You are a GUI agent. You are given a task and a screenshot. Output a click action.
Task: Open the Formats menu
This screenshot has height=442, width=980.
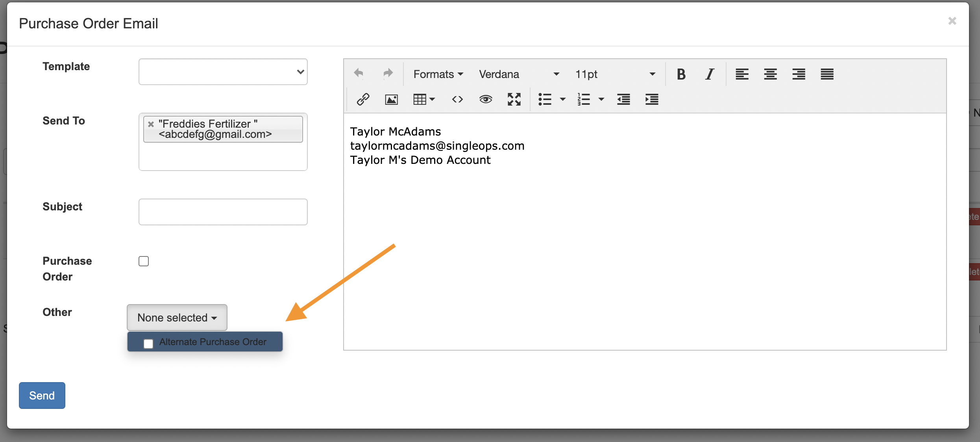(x=438, y=74)
